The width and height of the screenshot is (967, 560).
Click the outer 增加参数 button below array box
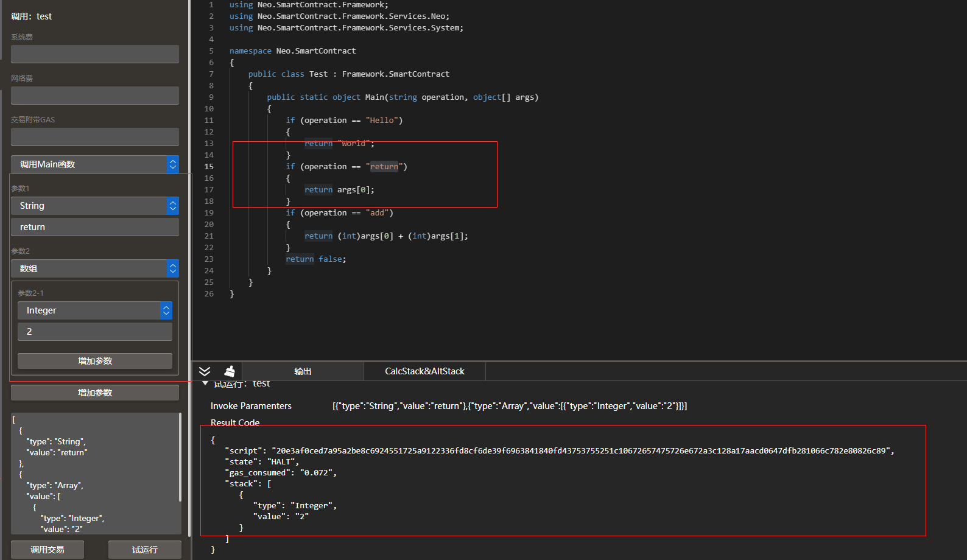[x=94, y=393]
